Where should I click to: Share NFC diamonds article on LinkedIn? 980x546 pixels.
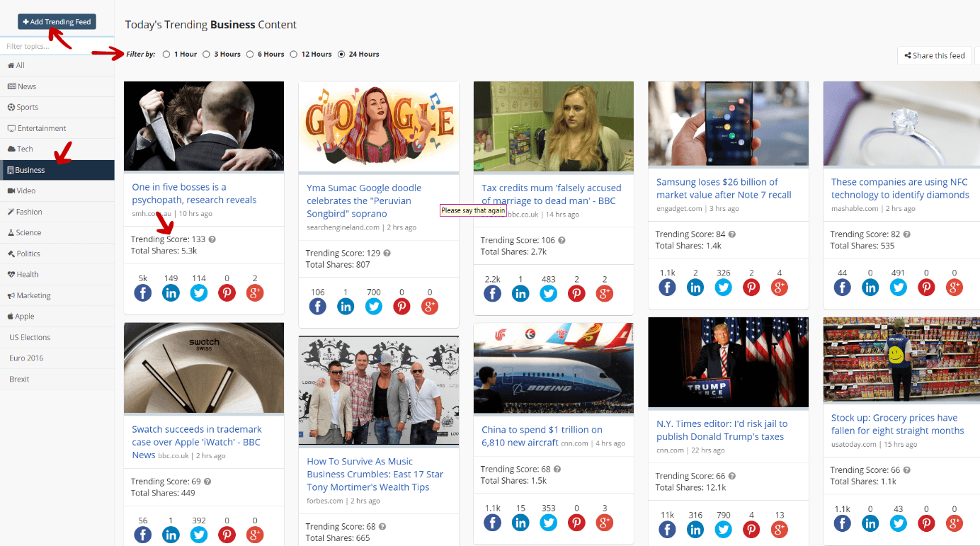pyautogui.click(x=870, y=287)
